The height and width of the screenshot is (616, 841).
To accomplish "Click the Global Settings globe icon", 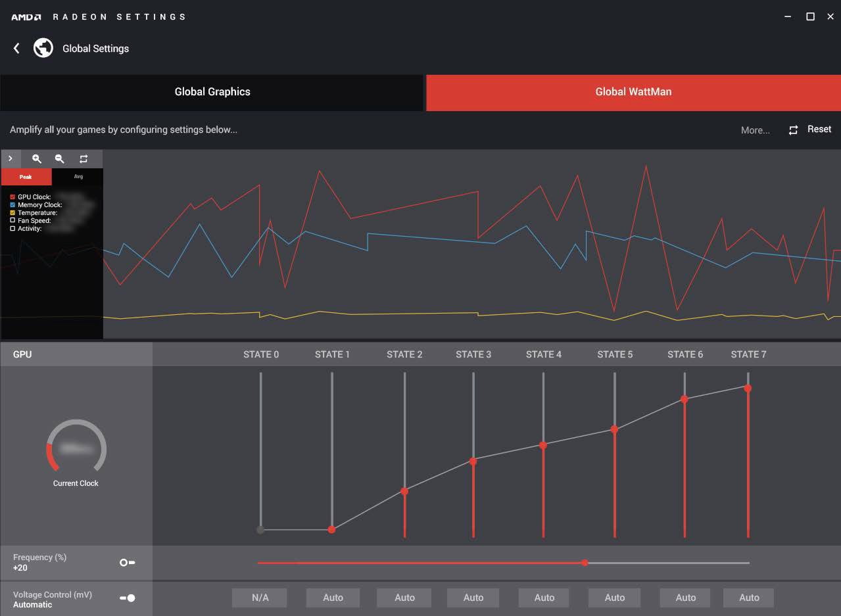I will tap(43, 48).
